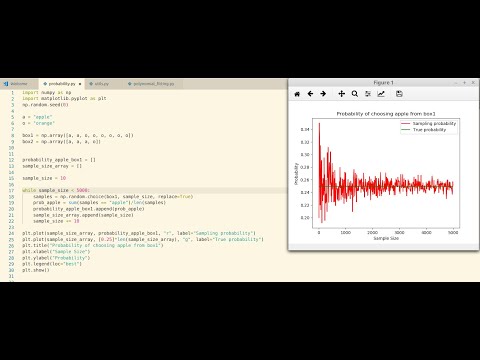Select the Zoom to rectangle tool
The width and height of the screenshot is (480, 360).
pyautogui.click(x=355, y=94)
